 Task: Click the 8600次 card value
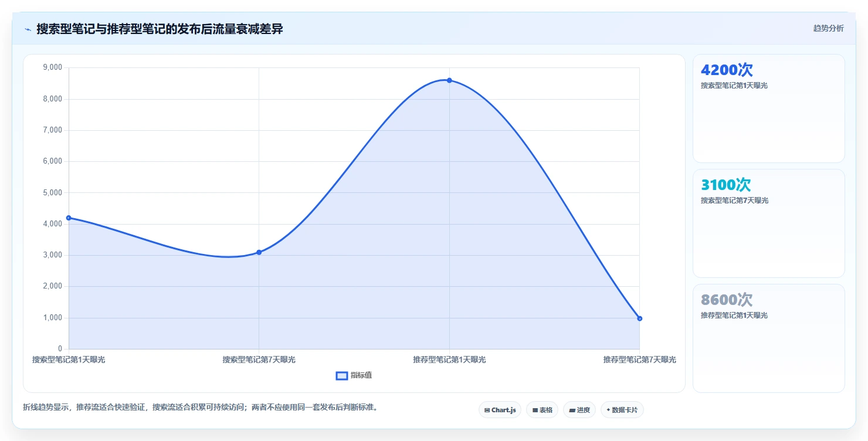click(727, 300)
